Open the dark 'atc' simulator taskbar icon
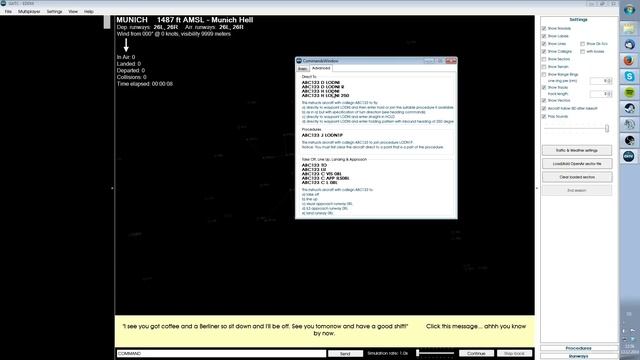This screenshot has width=640, height=360. (x=629, y=156)
